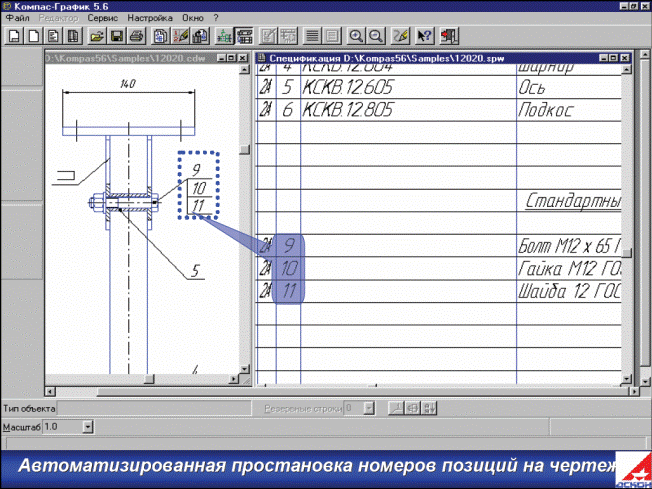Refresh the view with the pencil icon

pos(400,36)
